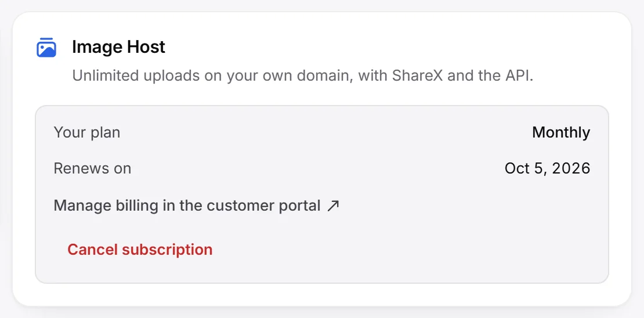The image size is (644, 318).
Task: Click the red Cancel subscription button
Action: click(x=140, y=250)
